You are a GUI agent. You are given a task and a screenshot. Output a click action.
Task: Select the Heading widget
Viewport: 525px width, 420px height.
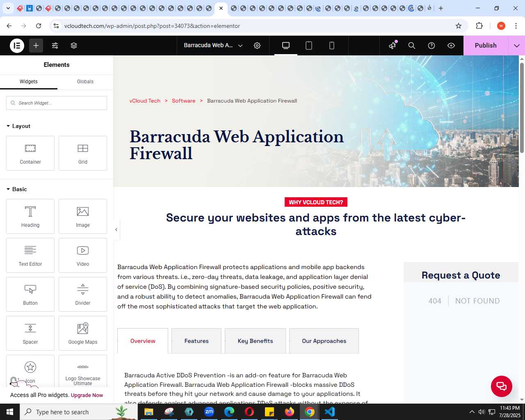click(30, 216)
